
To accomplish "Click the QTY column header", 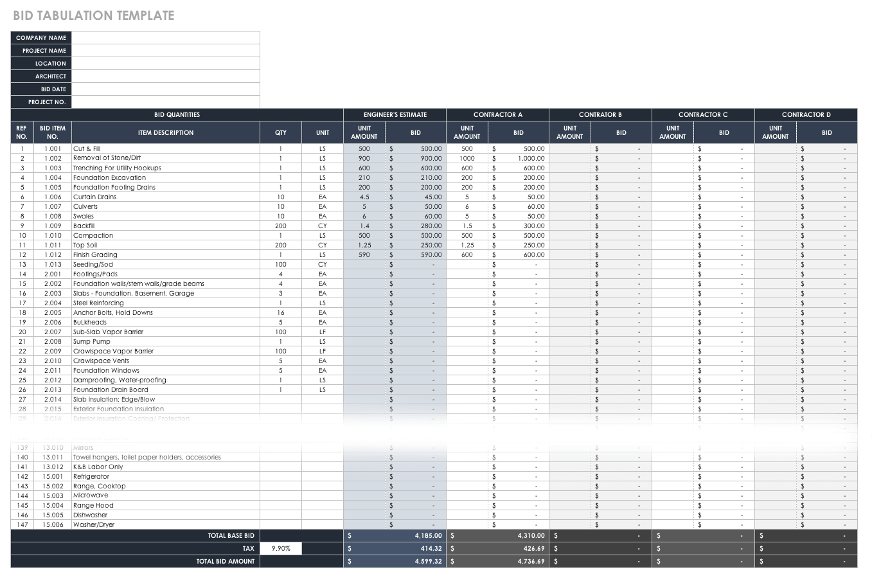I will pos(280,132).
